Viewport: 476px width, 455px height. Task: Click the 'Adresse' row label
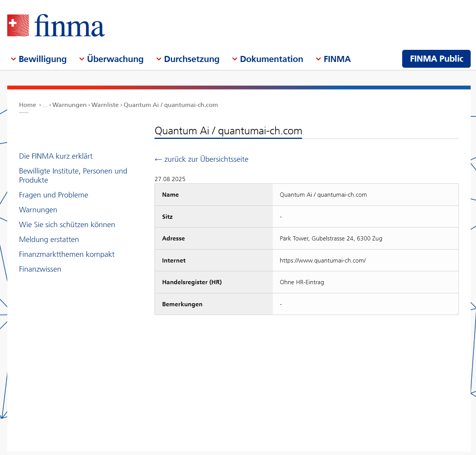(x=174, y=239)
